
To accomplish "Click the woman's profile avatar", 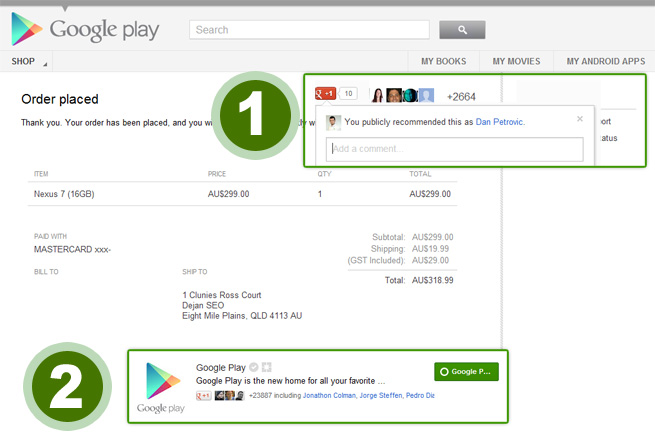I will pos(378,95).
